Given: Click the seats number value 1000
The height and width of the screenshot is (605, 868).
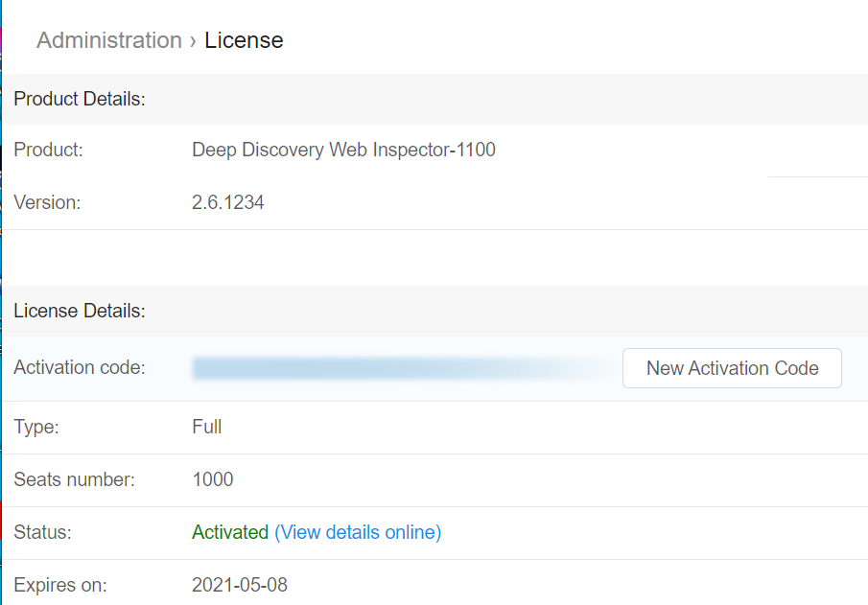Looking at the screenshot, I should 213,479.
